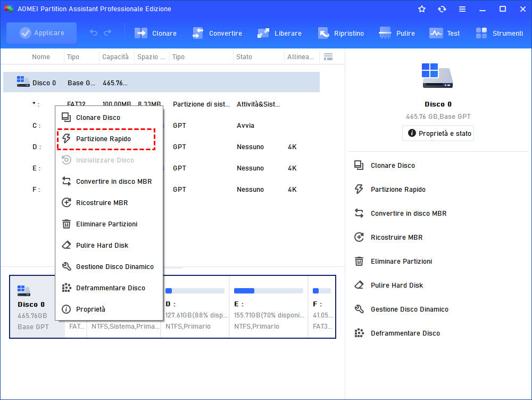
Task: Choose Pulire Hard Disk in context menu
Action: (x=109, y=245)
